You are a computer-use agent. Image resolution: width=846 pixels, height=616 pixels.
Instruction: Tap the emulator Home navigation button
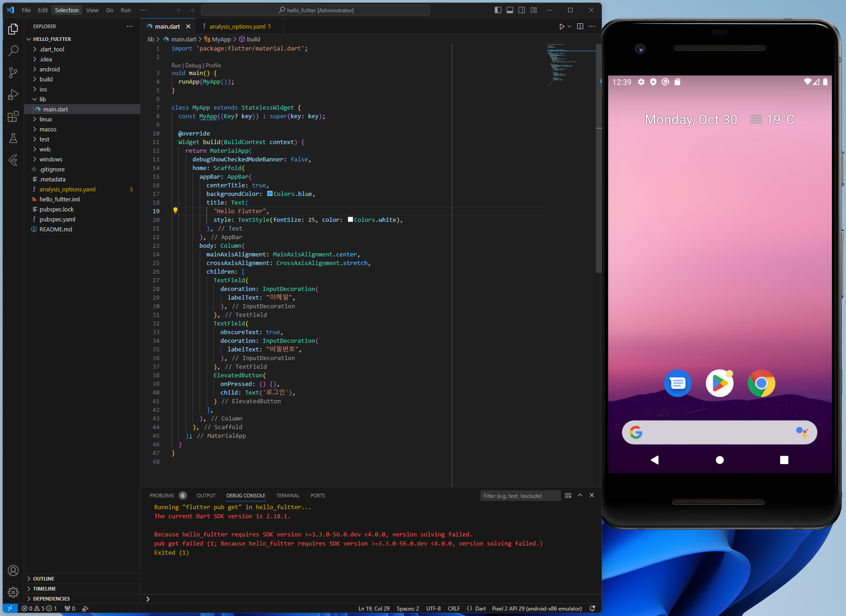pos(720,460)
